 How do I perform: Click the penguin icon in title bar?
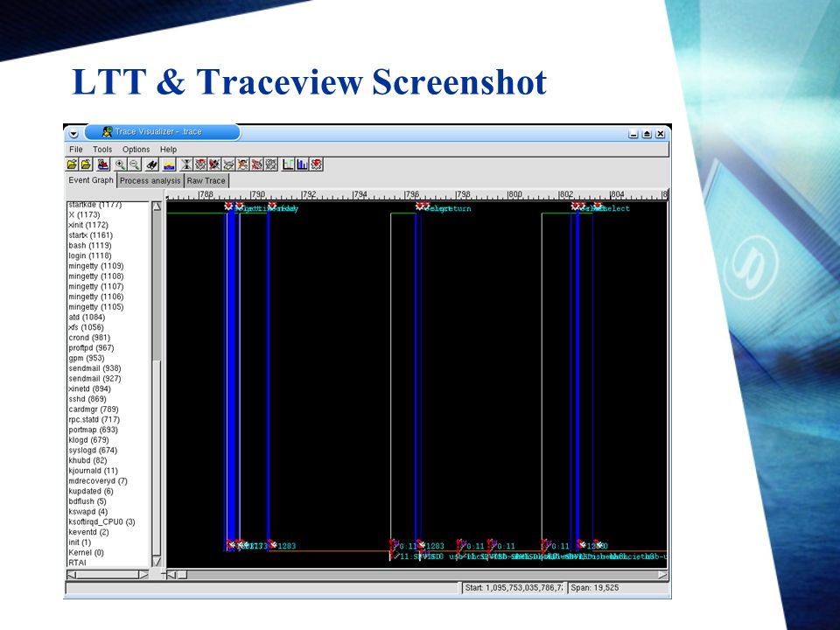(107, 131)
